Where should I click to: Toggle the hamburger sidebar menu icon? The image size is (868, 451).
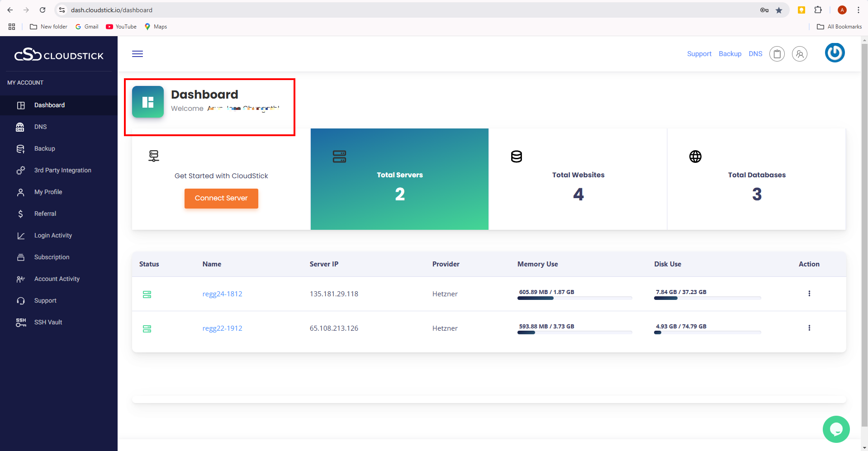(x=138, y=54)
